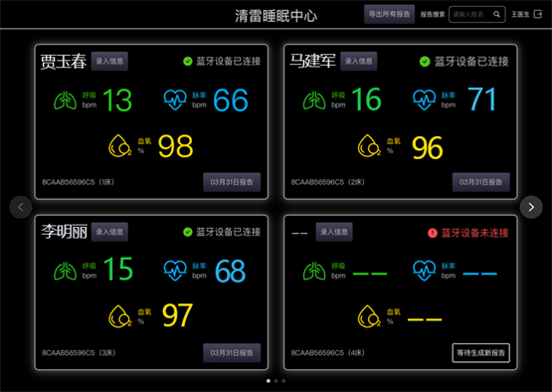Image resolution: width=552 pixels, height=392 pixels.
Task: Click blood oxygen value 96
Action: pyautogui.click(x=428, y=147)
